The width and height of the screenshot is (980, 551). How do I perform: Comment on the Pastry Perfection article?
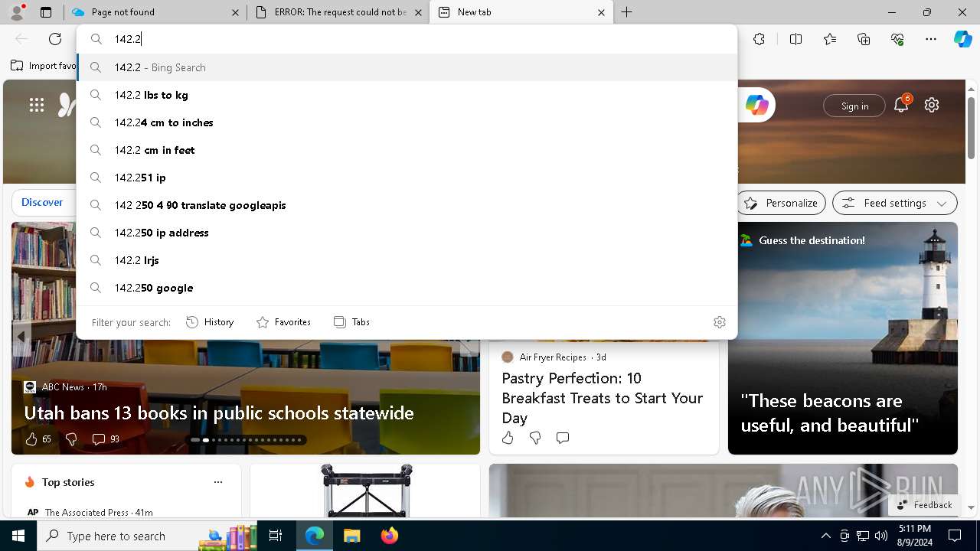563,438
